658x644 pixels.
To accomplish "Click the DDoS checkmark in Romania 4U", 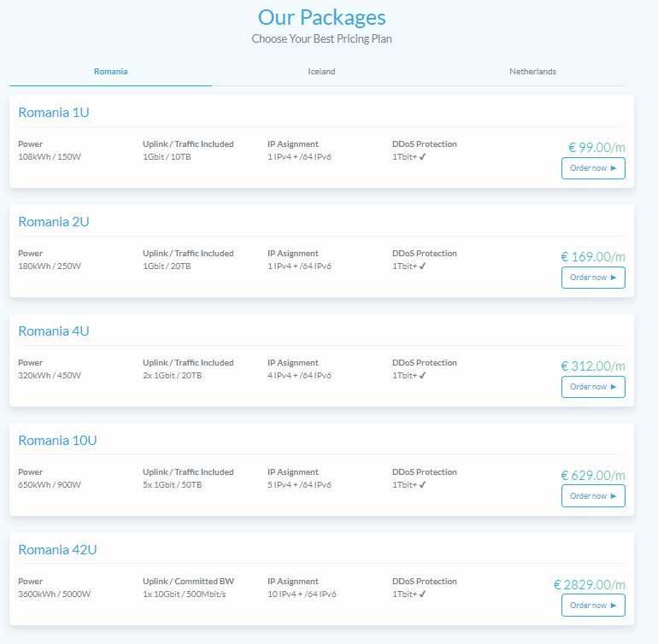I will (x=422, y=376).
